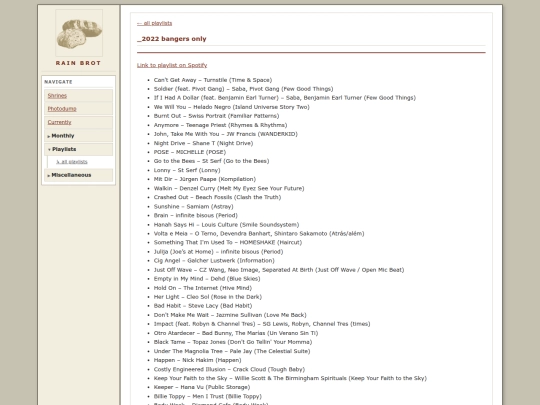Click 'Walkin – Denzel Curry' entry
This screenshot has height=405, width=540.
pos(229,188)
